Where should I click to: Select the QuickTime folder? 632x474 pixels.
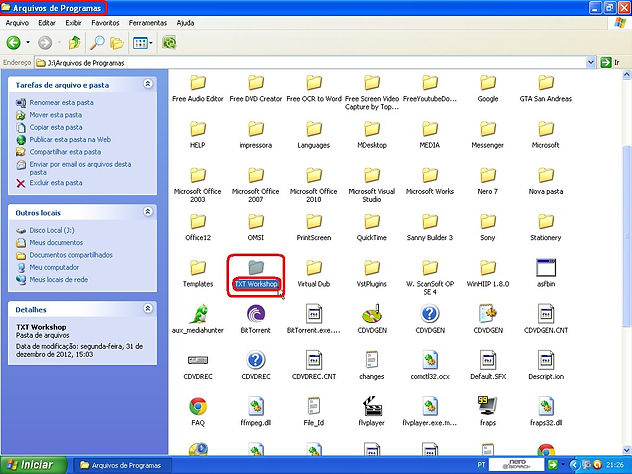tap(372, 227)
